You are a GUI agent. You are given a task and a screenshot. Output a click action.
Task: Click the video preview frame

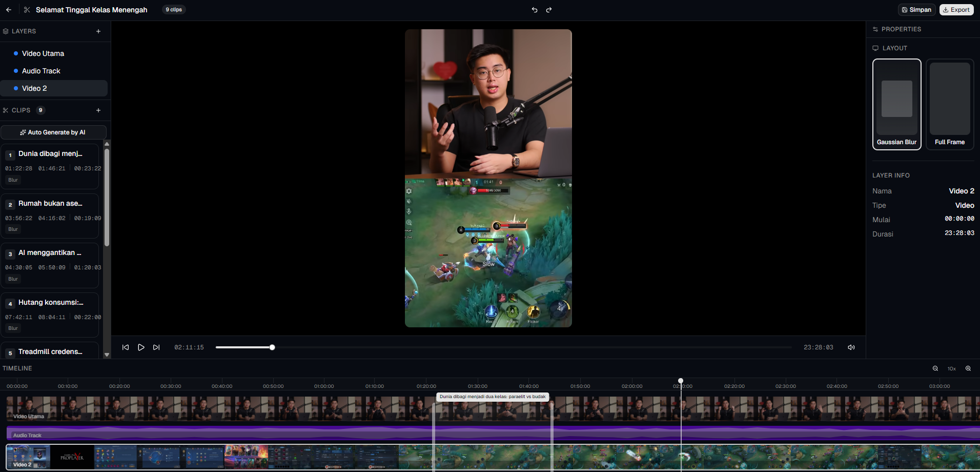click(x=488, y=178)
